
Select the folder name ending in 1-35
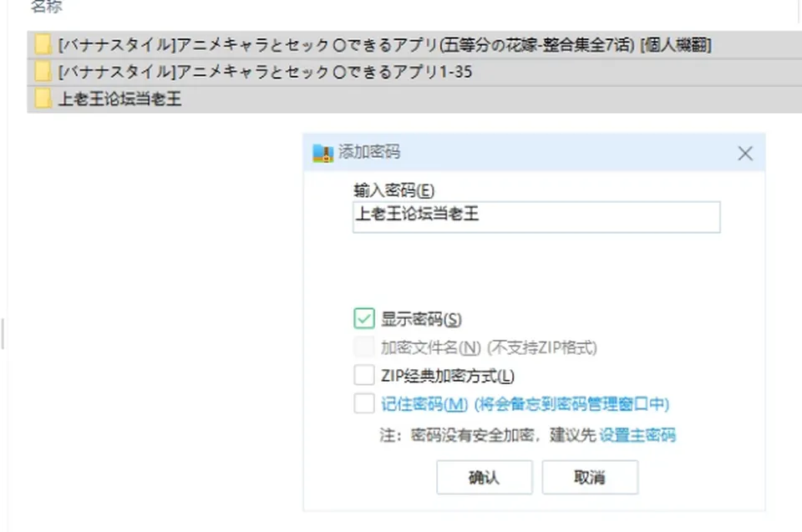pos(265,72)
